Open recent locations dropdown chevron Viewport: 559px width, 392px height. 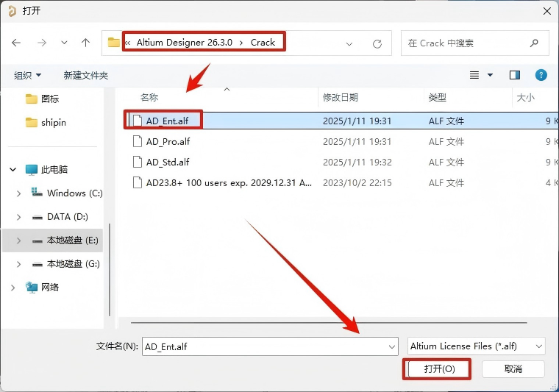point(64,43)
